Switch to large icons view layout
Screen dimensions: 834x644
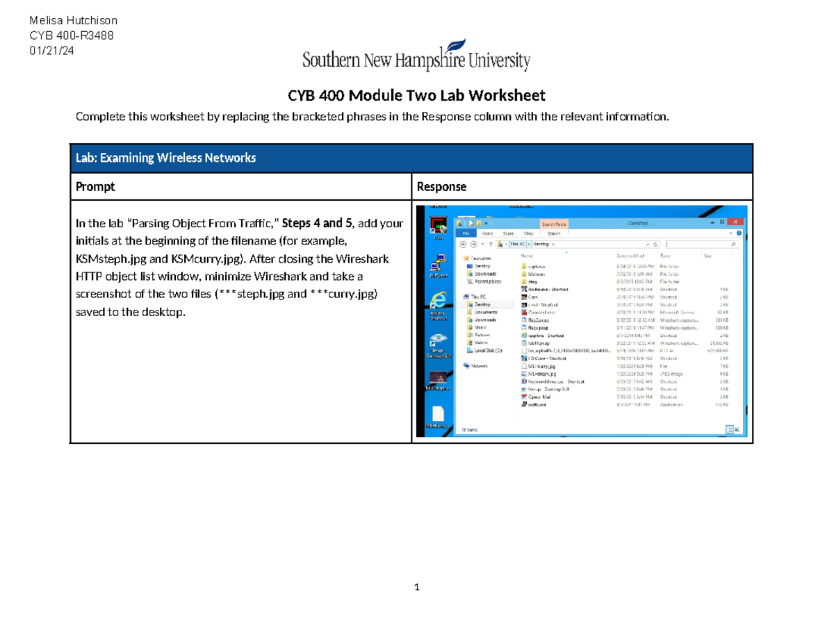735,430
